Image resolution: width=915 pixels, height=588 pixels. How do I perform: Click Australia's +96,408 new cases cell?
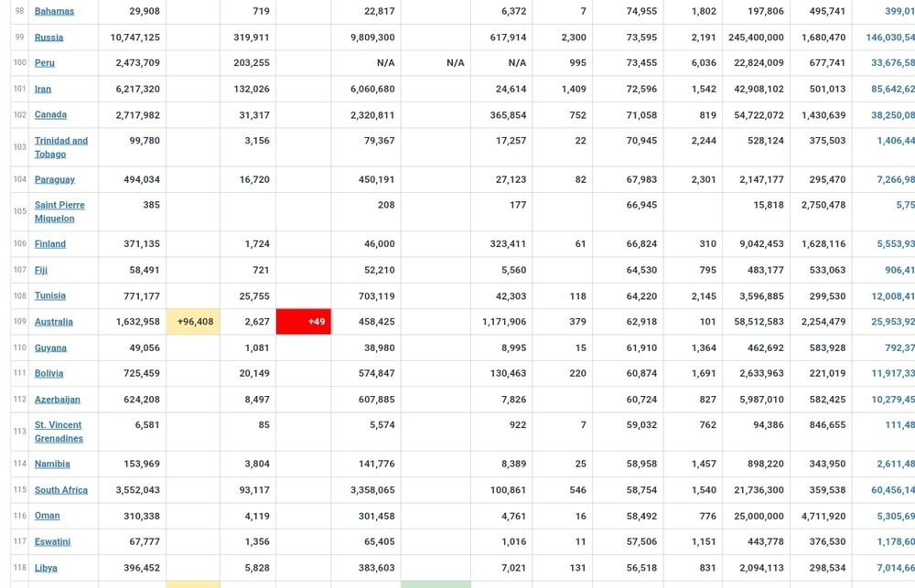pos(193,322)
